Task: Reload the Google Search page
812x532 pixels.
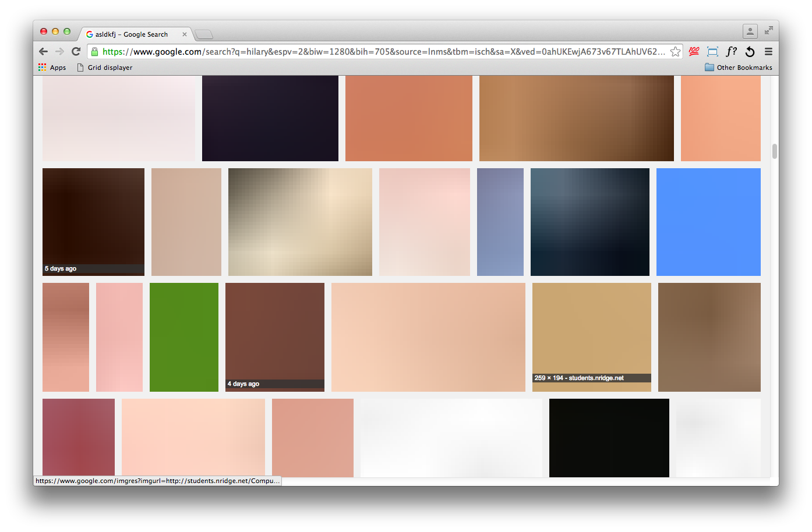Action: click(76, 52)
